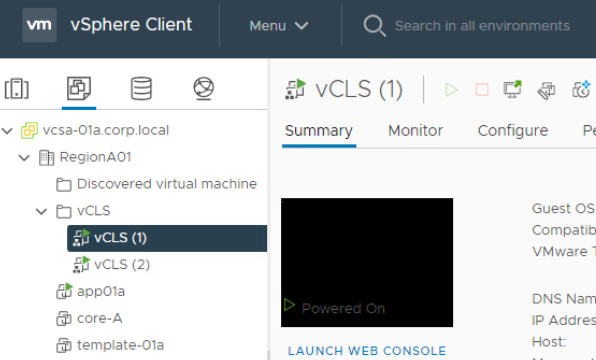Click the folder icon beside vCLS

(x=63, y=211)
